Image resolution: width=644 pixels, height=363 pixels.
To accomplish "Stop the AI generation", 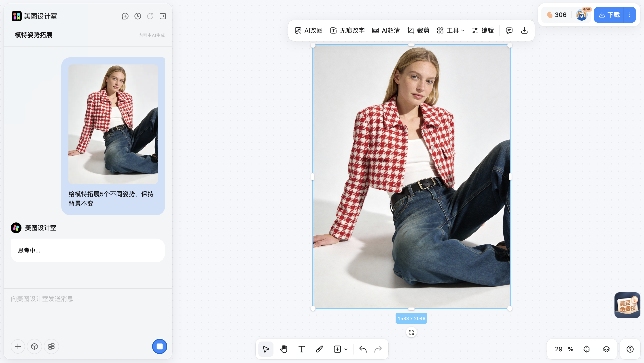I will tap(159, 346).
